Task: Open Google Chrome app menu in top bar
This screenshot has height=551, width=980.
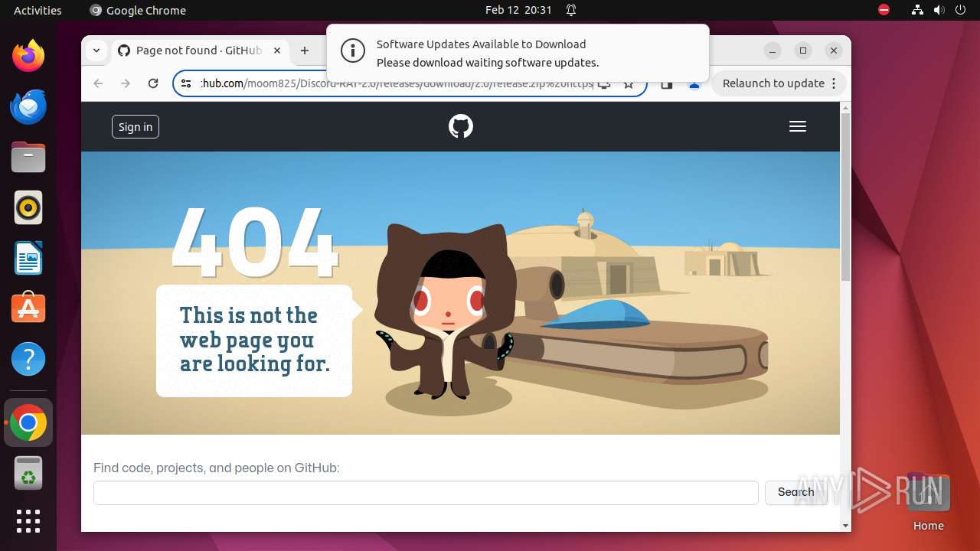Action: [x=138, y=10]
